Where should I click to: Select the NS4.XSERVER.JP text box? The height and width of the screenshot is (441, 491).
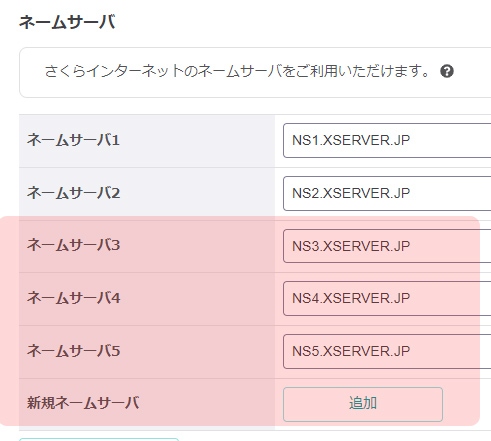[x=387, y=298]
